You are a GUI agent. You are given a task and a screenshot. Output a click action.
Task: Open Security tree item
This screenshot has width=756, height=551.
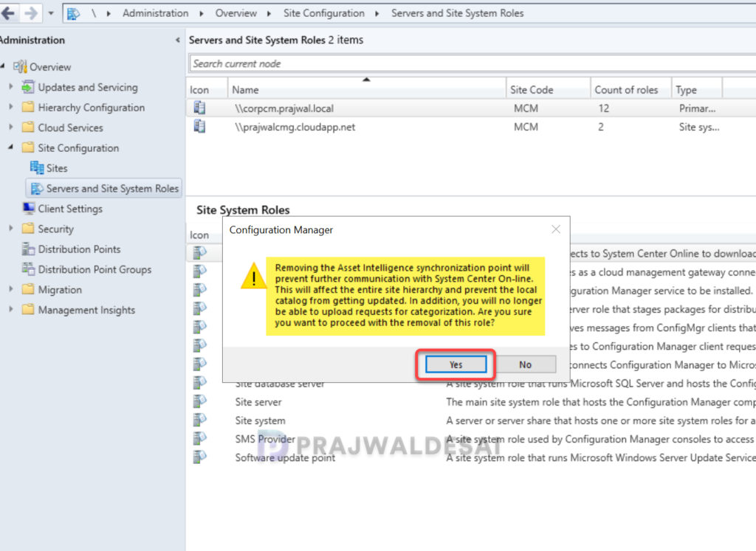[56, 229]
